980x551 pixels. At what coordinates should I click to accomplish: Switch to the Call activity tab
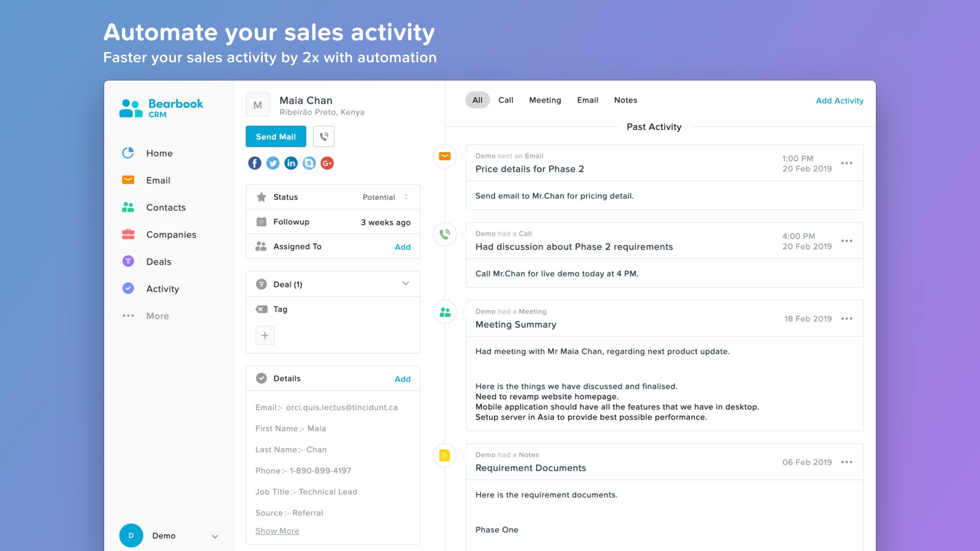[505, 100]
